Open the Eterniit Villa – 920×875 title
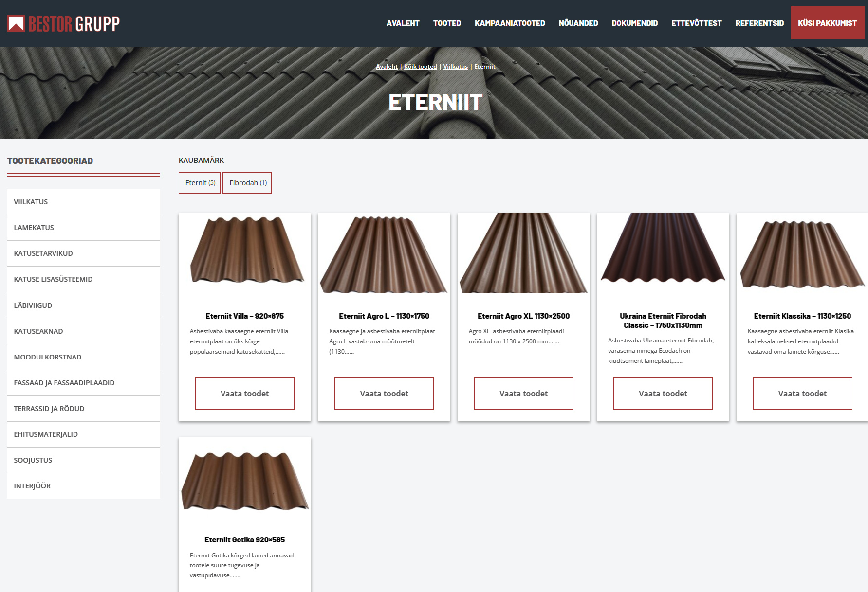Screen dimensions: 868x592 tap(245, 316)
